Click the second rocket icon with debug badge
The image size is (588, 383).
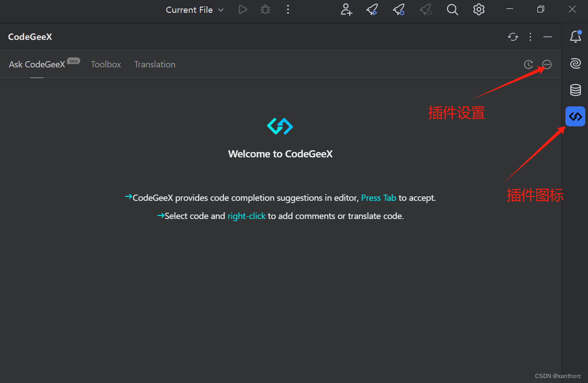click(399, 9)
